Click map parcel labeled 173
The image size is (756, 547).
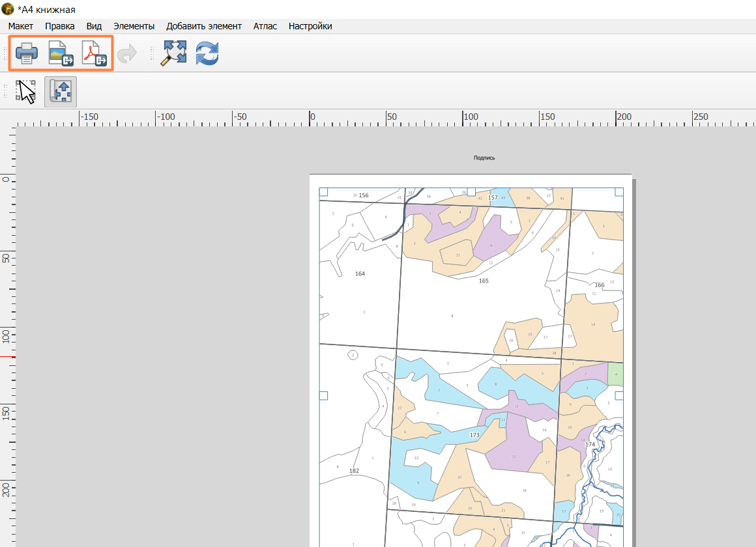coord(474,435)
